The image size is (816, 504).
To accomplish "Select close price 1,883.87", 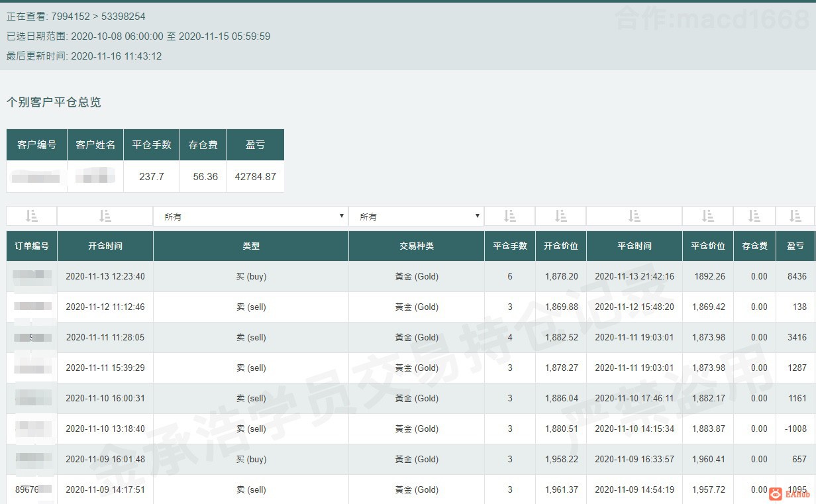I will (x=708, y=428).
